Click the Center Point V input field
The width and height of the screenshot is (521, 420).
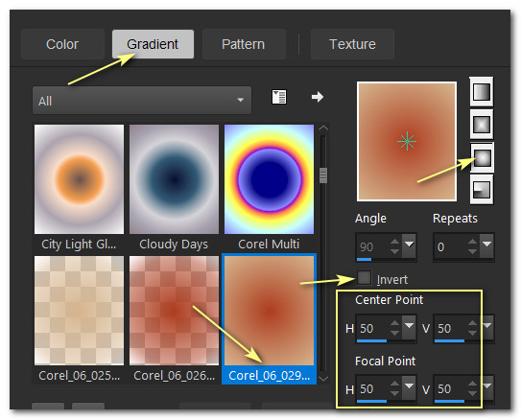coord(450,328)
